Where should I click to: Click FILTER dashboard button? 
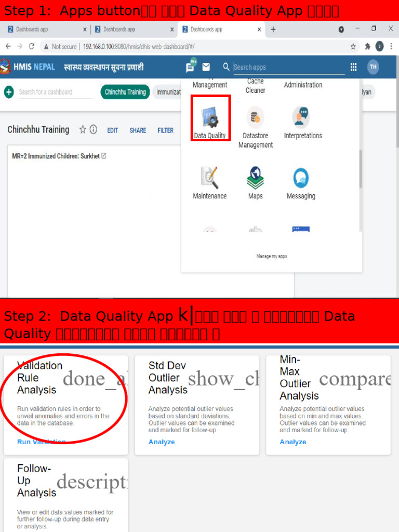click(165, 130)
